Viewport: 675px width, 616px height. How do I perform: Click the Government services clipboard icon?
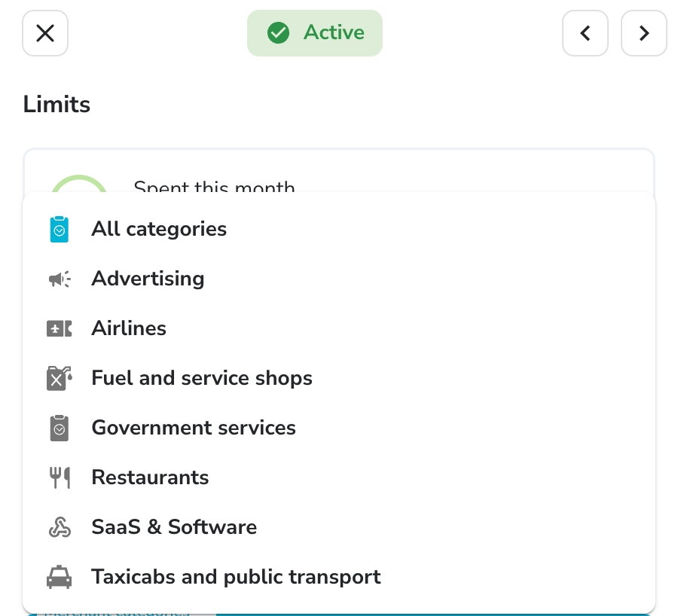(60, 428)
